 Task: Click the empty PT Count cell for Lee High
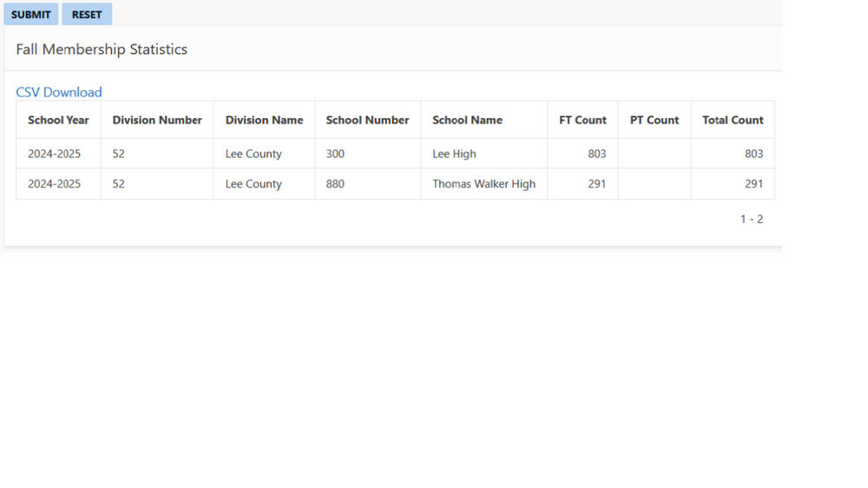pos(654,154)
